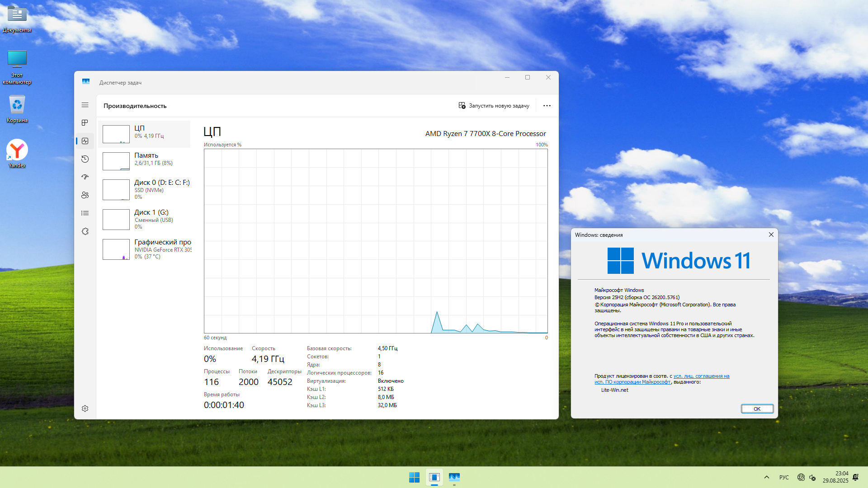Show hidden system tray icons chevron
868x488 pixels.
point(766,477)
